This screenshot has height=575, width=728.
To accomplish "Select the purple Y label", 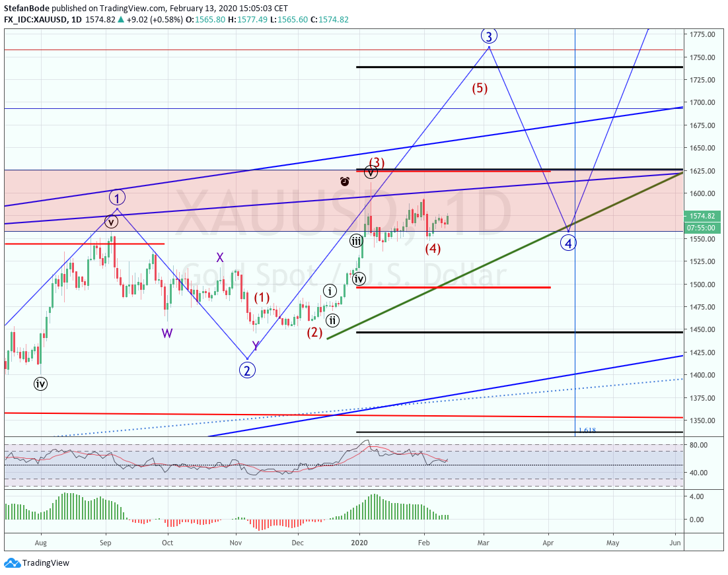I will [x=256, y=345].
